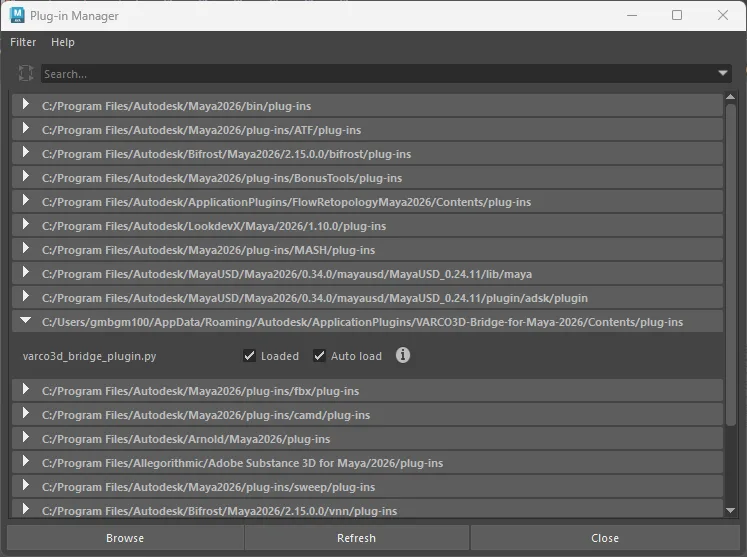Expand the LookdevX 1.10.0 plug-ins section

(x=26, y=224)
